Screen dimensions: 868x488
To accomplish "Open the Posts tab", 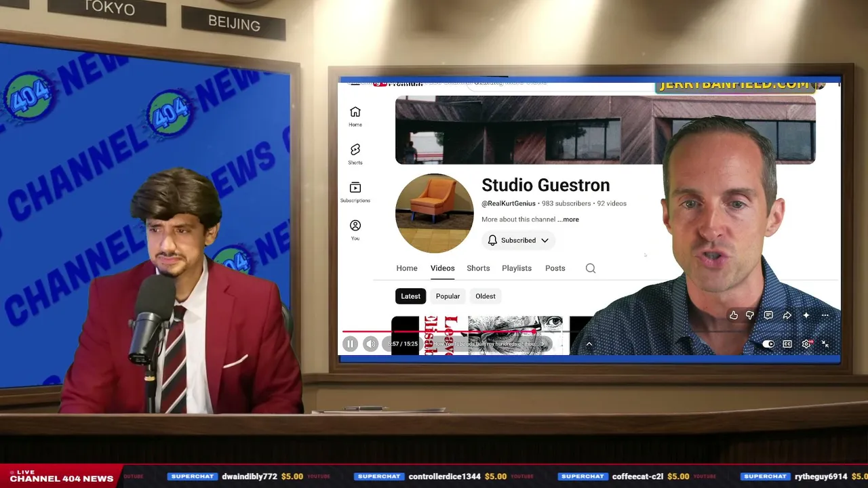I will tap(555, 268).
